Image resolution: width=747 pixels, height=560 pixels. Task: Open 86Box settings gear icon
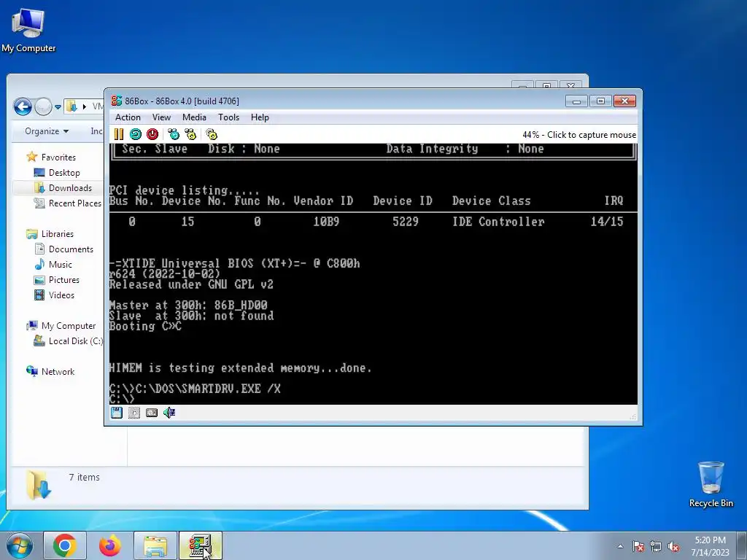click(212, 134)
